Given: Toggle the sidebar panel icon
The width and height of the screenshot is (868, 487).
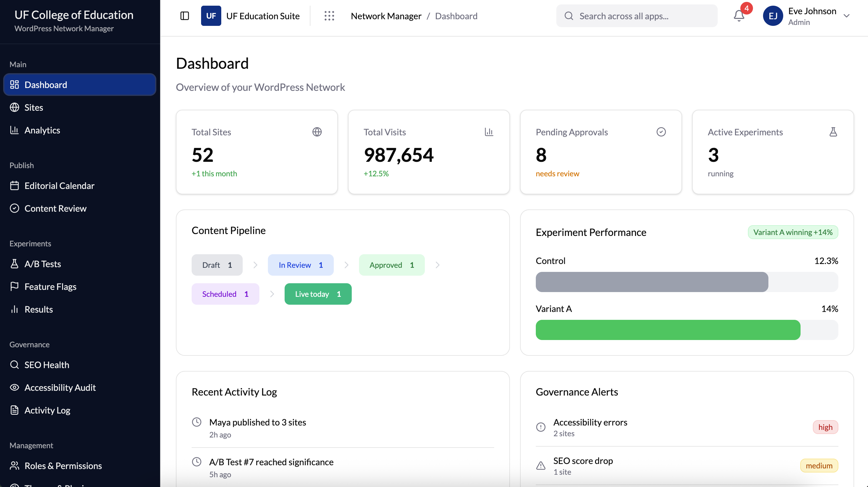Looking at the screenshot, I should pyautogui.click(x=185, y=16).
